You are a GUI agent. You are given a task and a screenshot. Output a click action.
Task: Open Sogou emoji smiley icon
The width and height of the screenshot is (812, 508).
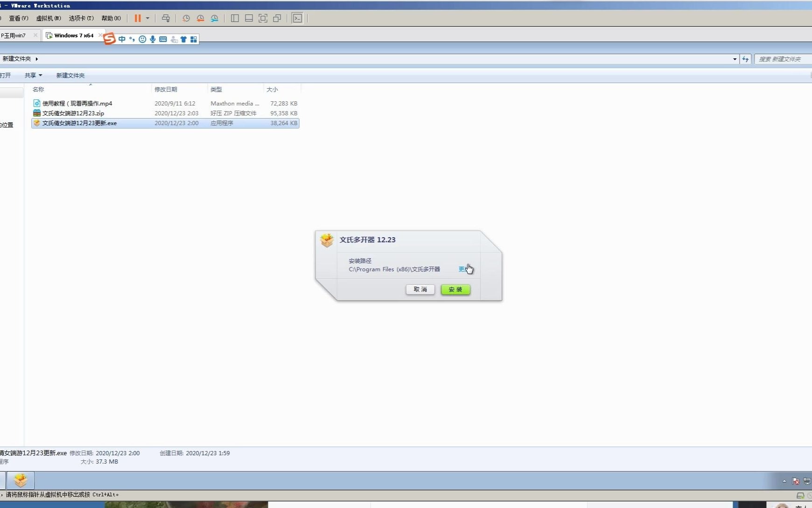coord(142,39)
